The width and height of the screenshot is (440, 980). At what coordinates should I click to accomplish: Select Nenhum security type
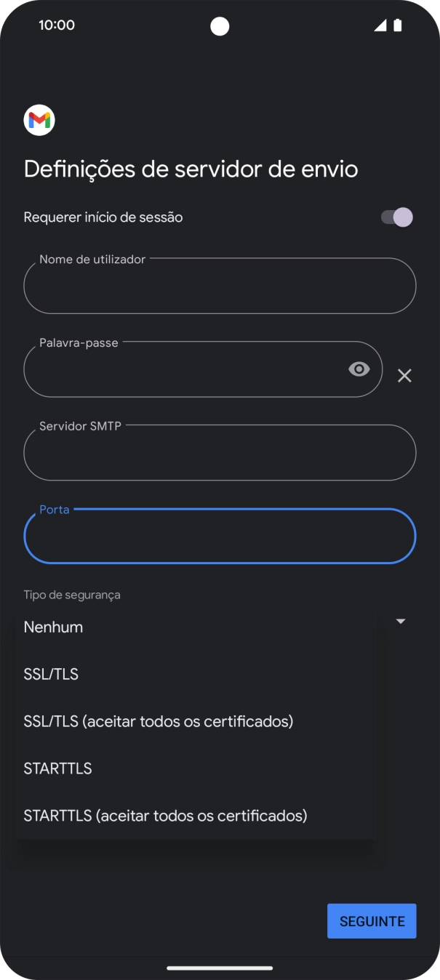53,627
